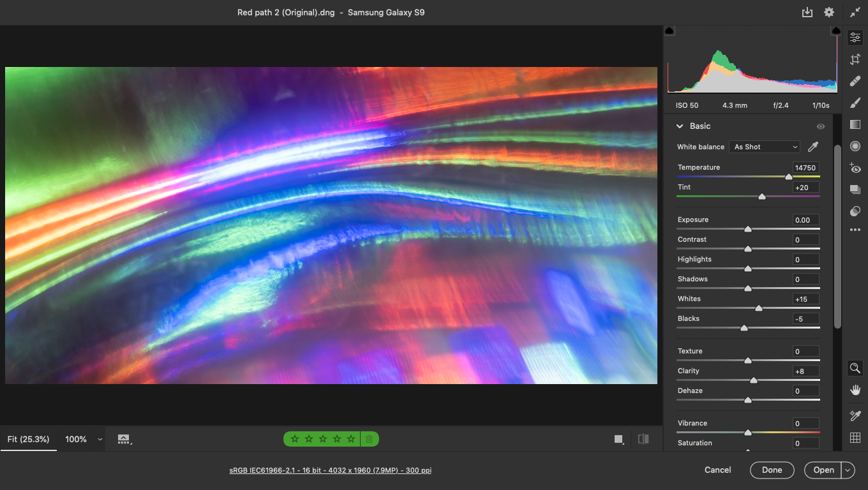Adjust the Exposure slider handle
Viewport: 868px width, 490px height.
748,229
